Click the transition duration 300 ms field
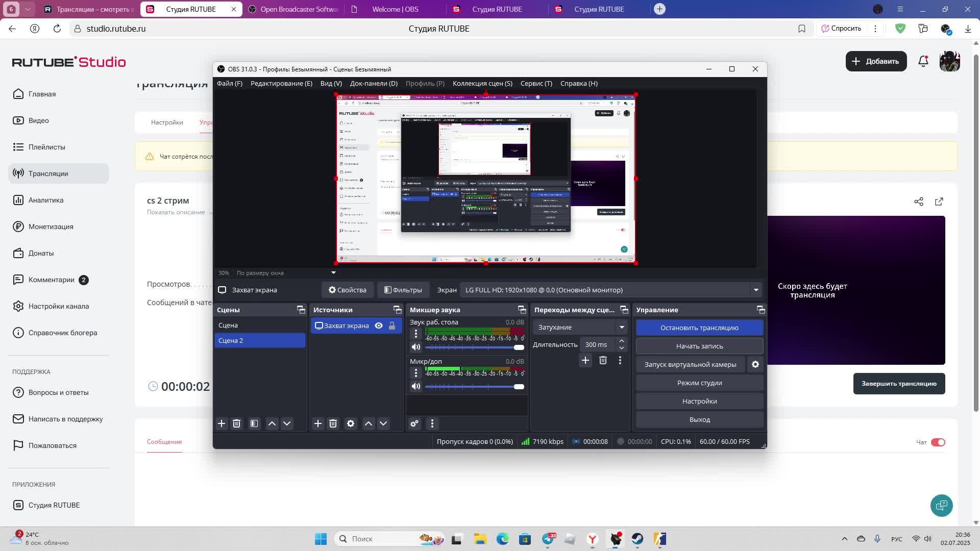 [598, 344]
